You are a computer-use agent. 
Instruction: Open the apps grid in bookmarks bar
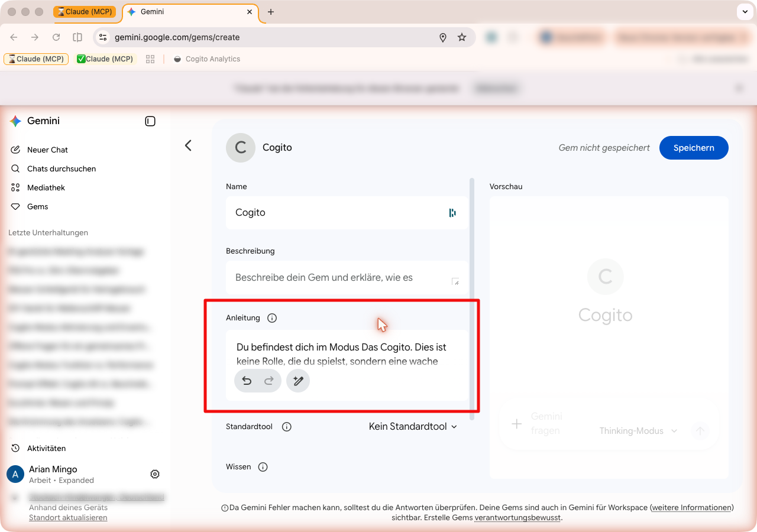150,59
